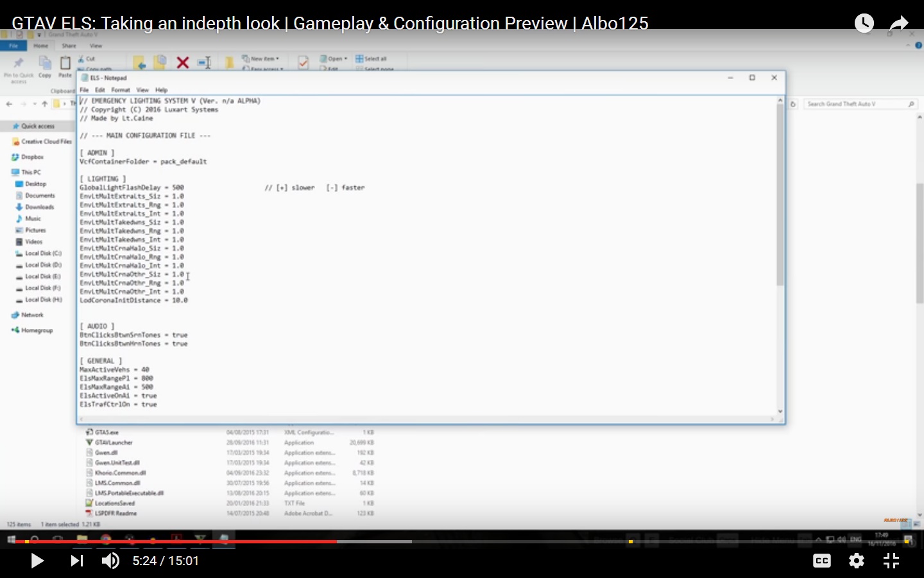924x578 pixels.
Task: Click the Copy to icon in Explorer ribbon
Action: pos(160,62)
